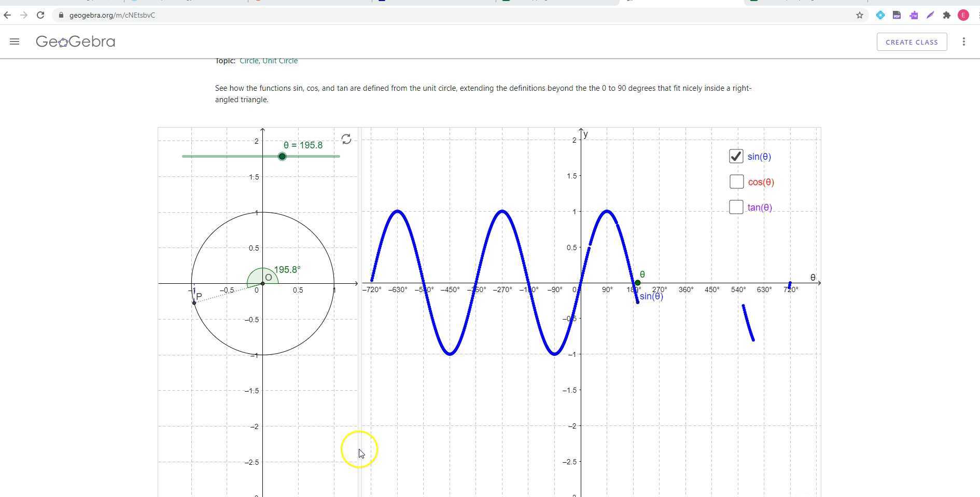Open the GeoGebra hamburger menu
This screenshot has width=980, height=497.
[15, 42]
